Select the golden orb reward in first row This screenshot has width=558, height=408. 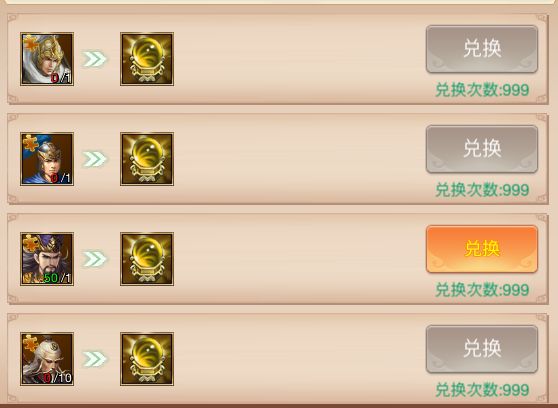(x=147, y=59)
